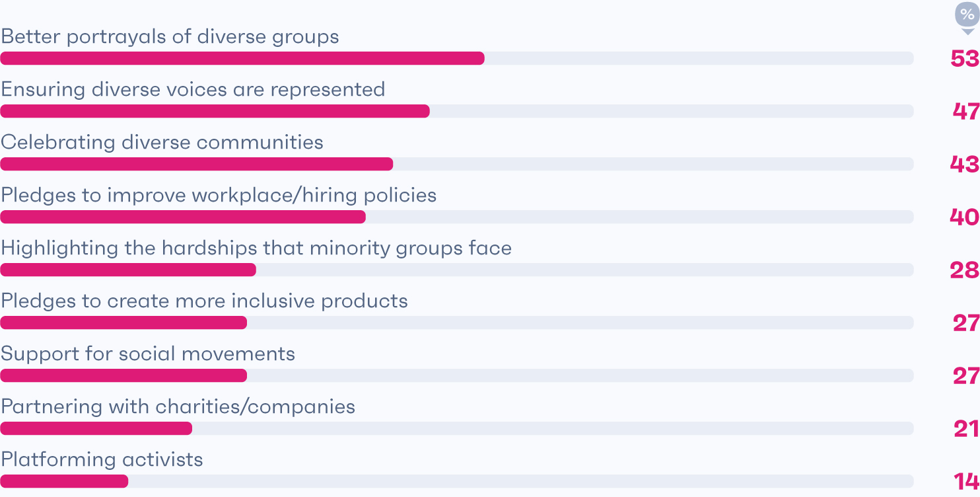Select the Partnering with charities/companies bar
The height and width of the screenshot is (497, 980).
coord(457,428)
